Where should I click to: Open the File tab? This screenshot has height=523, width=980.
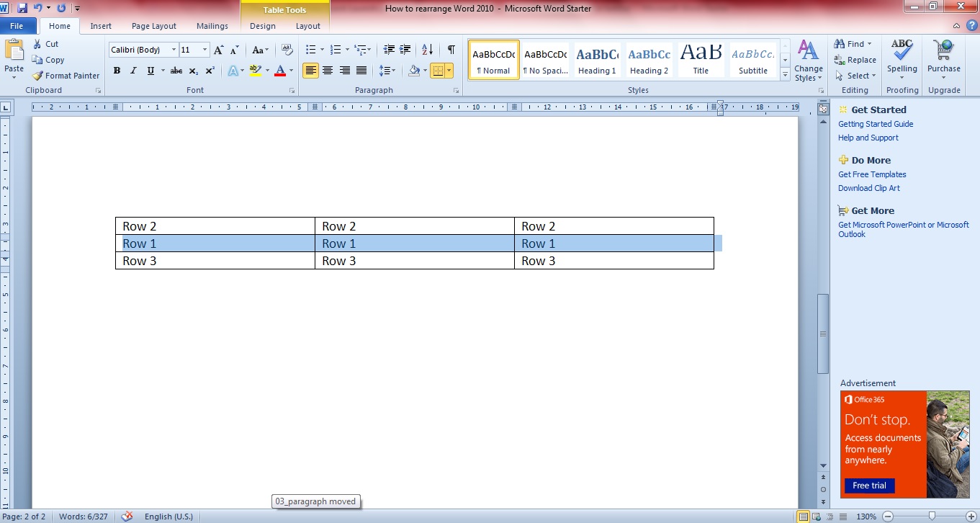click(x=17, y=26)
